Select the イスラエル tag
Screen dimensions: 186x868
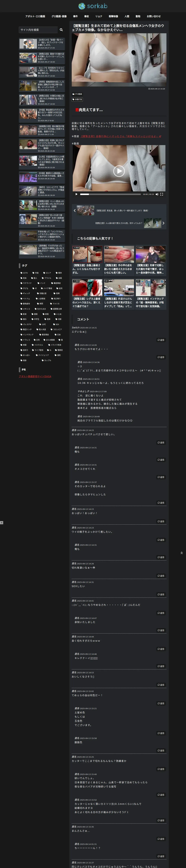(x=38, y=345)
